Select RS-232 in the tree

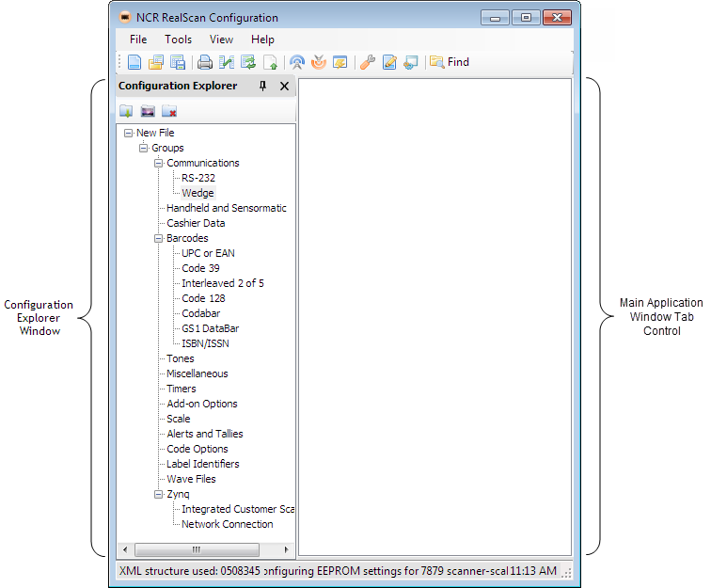click(198, 178)
